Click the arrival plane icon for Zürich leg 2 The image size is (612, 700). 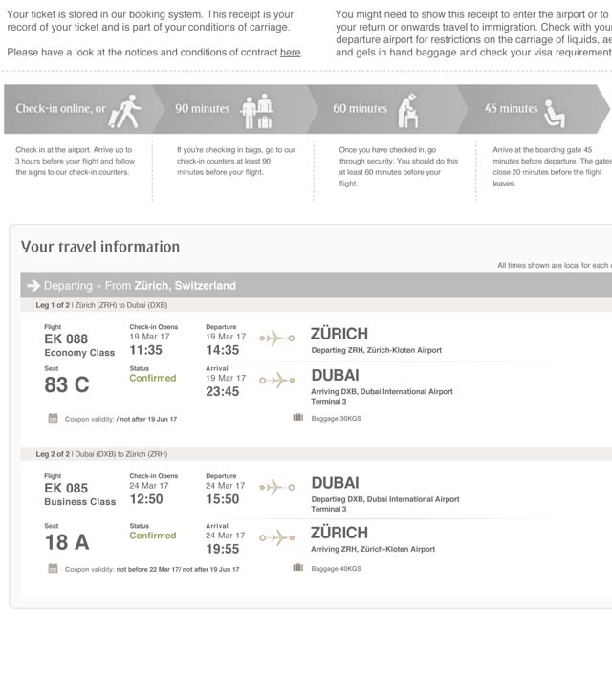[x=277, y=537]
